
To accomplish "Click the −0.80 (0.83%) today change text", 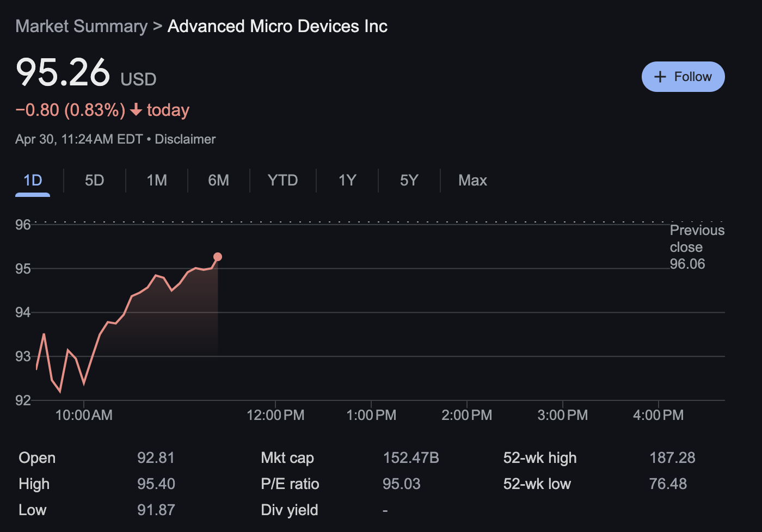I will click(102, 110).
